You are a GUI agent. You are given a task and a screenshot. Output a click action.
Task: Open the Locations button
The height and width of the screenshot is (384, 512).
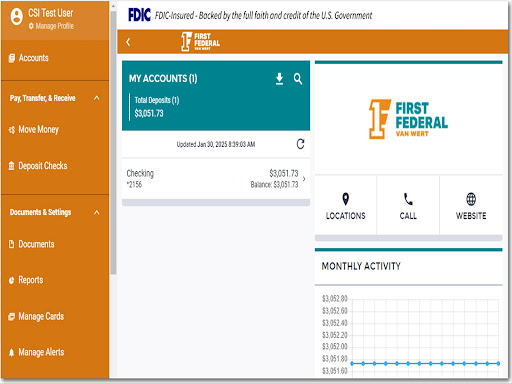point(346,206)
